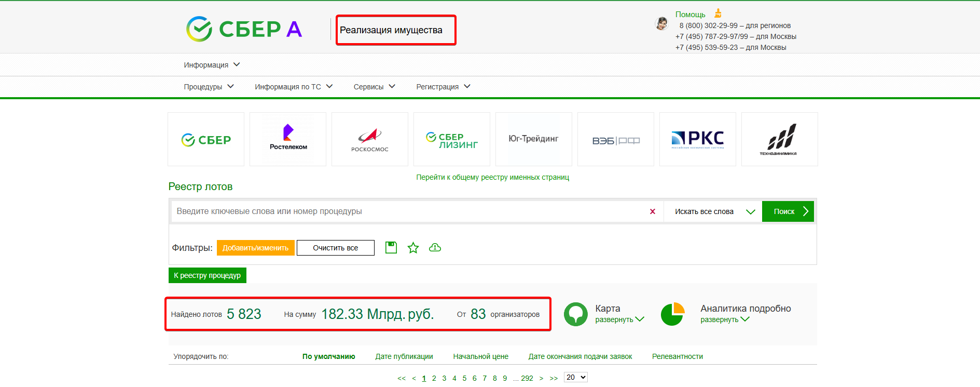
Task: Open the Юг-Трейдинг organizer tile
Action: click(534, 139)
